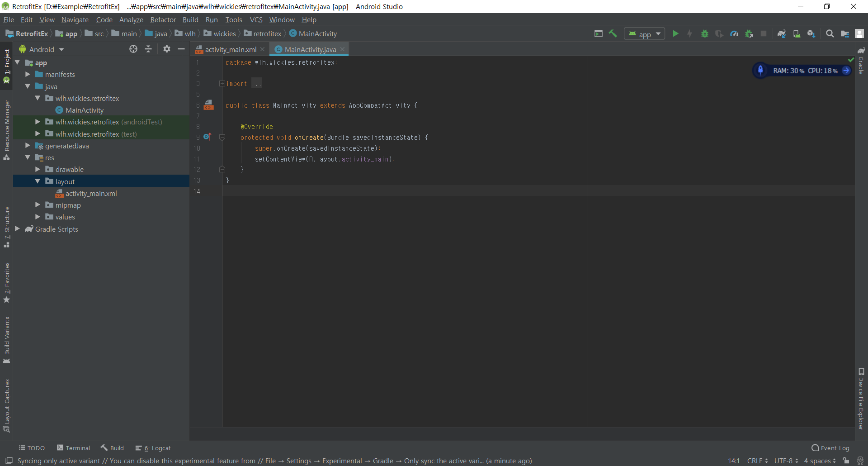Open the Refactor menu
Screen dimensions: 868x466
point(163,19)
